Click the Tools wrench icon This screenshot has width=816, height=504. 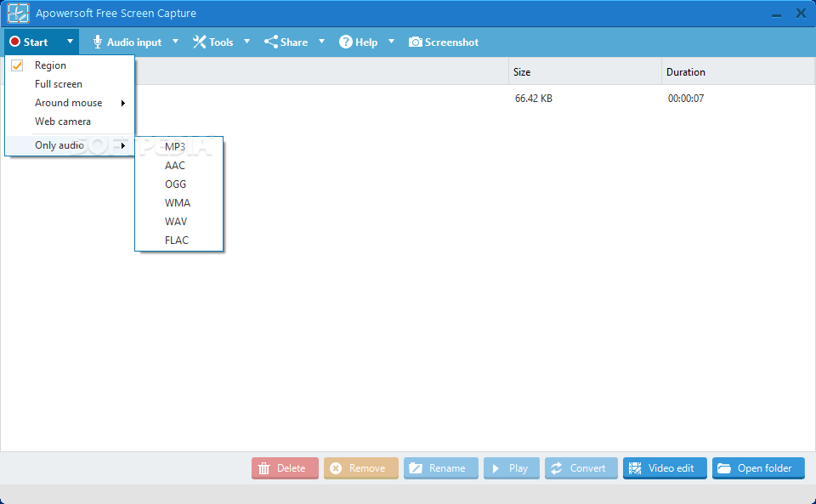tap(199, 42)
